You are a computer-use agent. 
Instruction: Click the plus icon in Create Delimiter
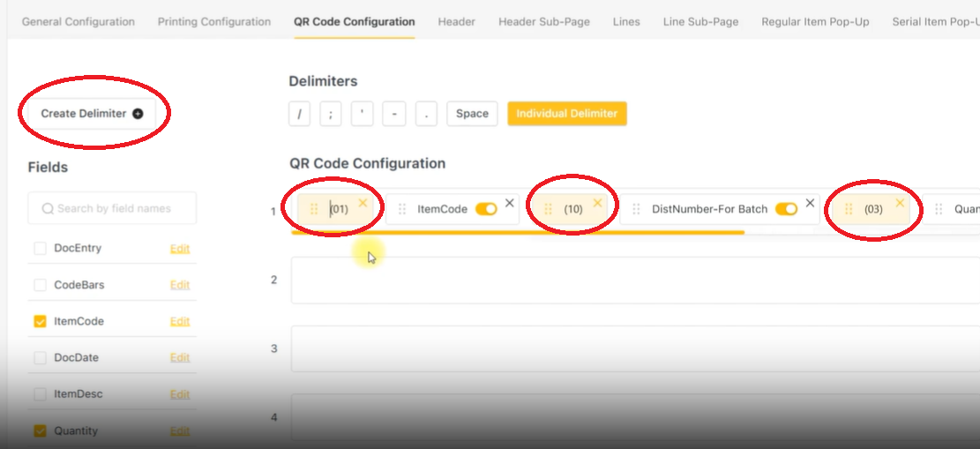click(138, 114)
